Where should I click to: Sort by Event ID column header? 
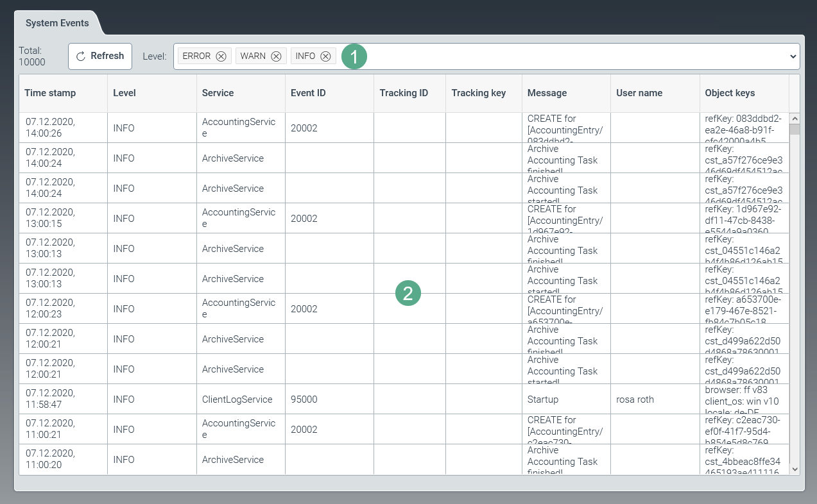click(308, 93)
